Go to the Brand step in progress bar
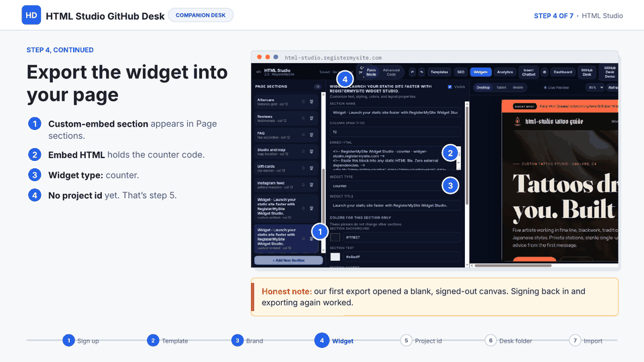644x362 pixels. [248, 341]
